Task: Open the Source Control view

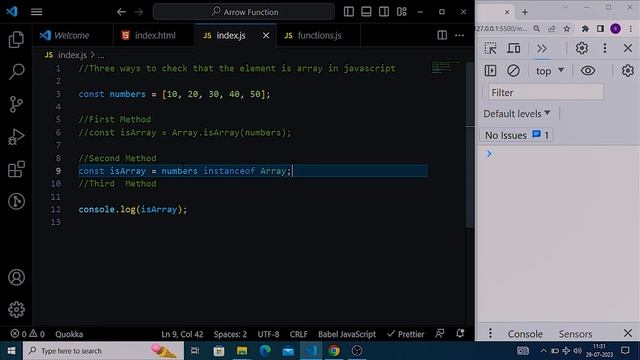Action: pyautogui.click(x=16, y=104)
